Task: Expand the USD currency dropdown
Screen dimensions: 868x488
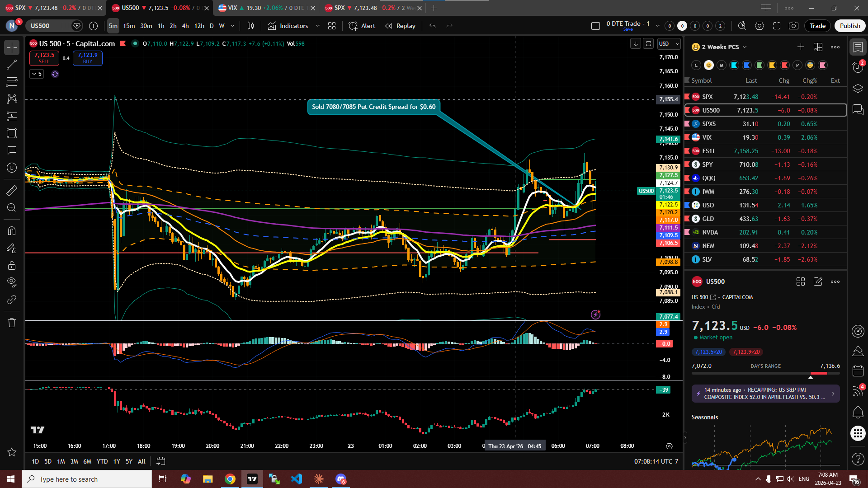Action: [x=669, y=44]
